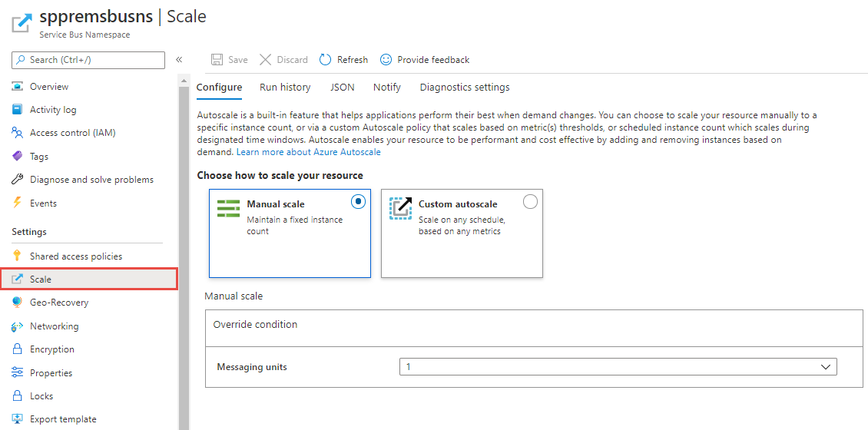
Task: Click the Search (Ctrl+/) input field
Action: (x=88, y=60)
